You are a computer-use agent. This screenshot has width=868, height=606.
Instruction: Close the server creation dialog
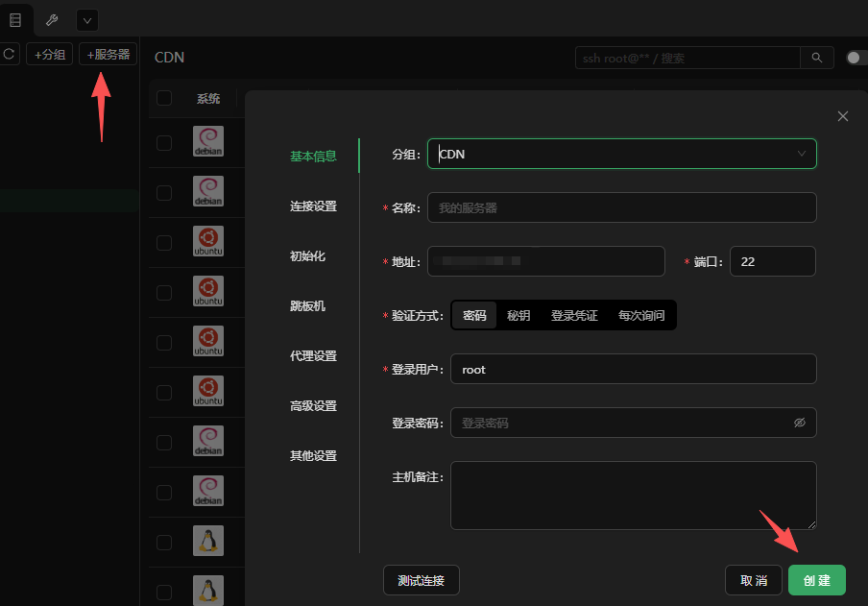[x=843, y=116]
